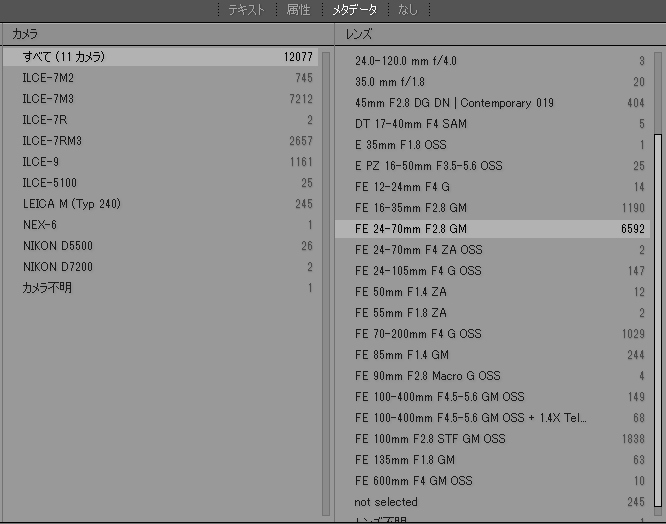Viewport: 666px width, 524px height.
Task: Select FE 100mm F2.8 STF GM OSS lens
Action: (493, 439)
